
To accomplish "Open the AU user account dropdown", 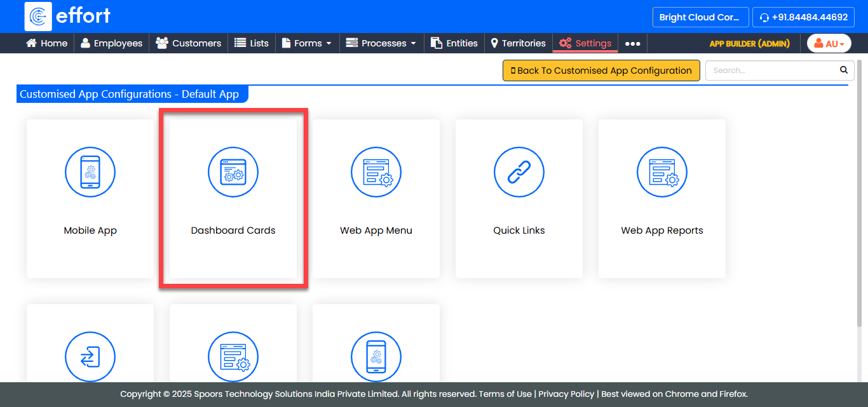I will [829, 44].
